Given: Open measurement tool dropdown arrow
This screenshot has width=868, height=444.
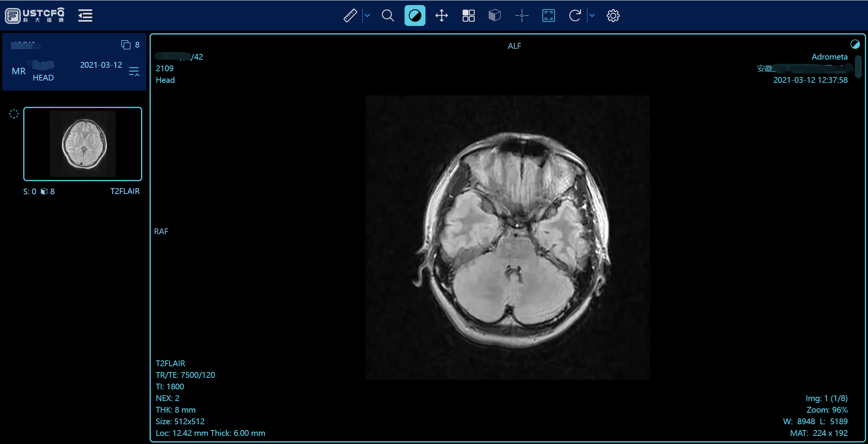Looking at the screenshot, I should pyautogui.click(x=367, y=15).
